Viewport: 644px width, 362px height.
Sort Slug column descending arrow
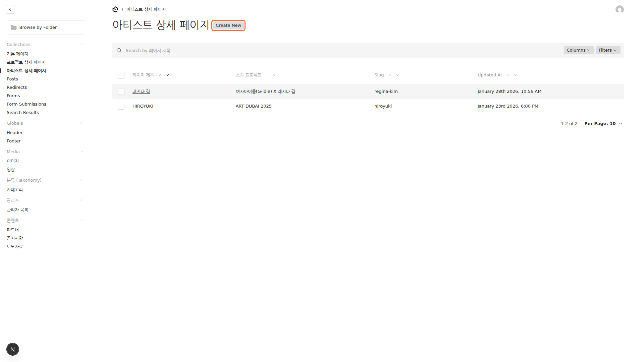397,75
